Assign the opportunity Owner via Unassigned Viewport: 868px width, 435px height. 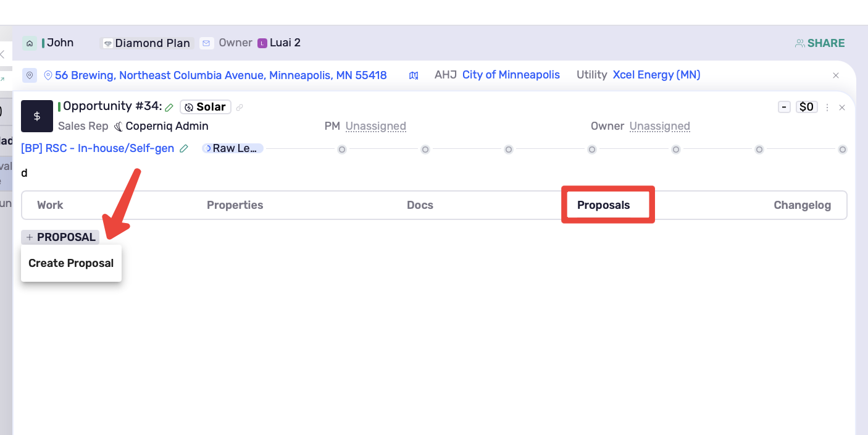coord(660,126)
